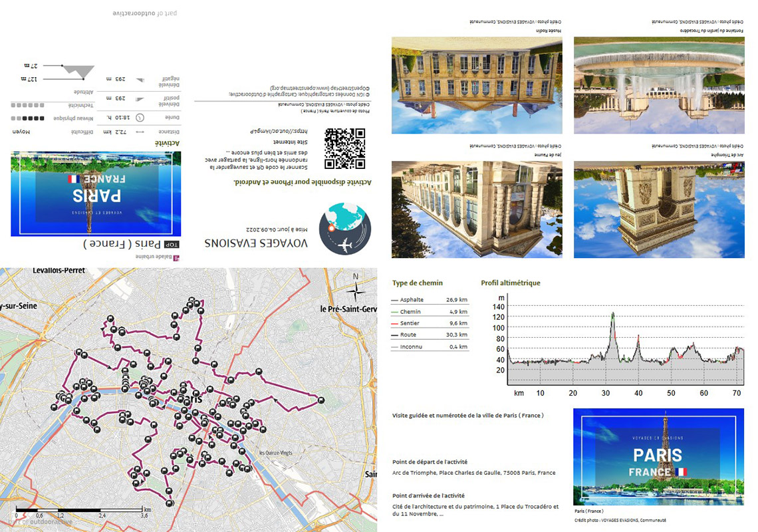This screenshot has width=758, height=532.
Task: Open the upside-down Paris France cover image
Action: 96,194
